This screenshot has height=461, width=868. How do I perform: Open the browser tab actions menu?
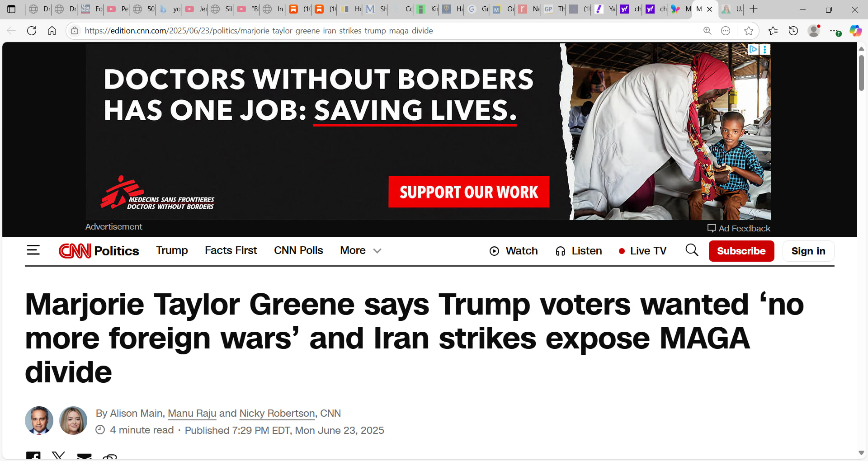coord(11,9)
